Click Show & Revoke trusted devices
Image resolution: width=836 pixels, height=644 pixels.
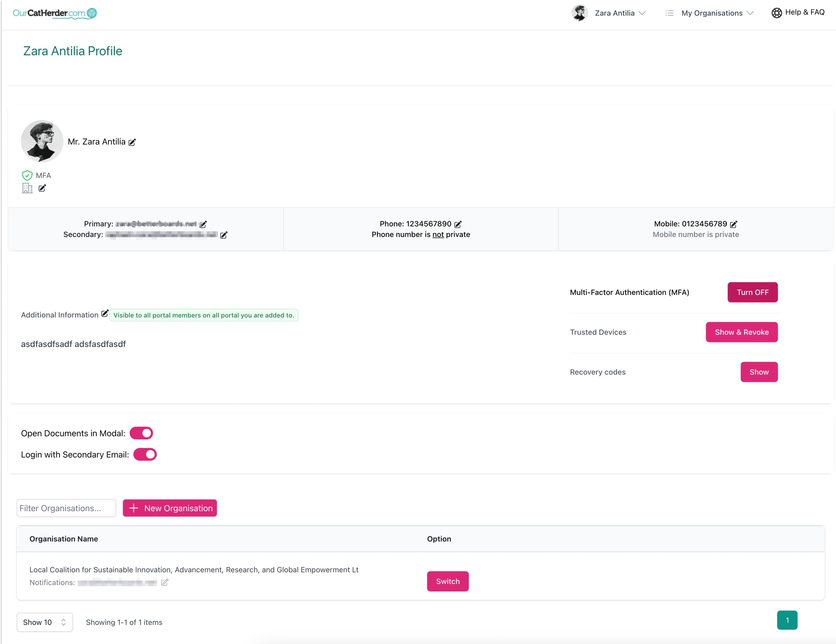point(741,332)
